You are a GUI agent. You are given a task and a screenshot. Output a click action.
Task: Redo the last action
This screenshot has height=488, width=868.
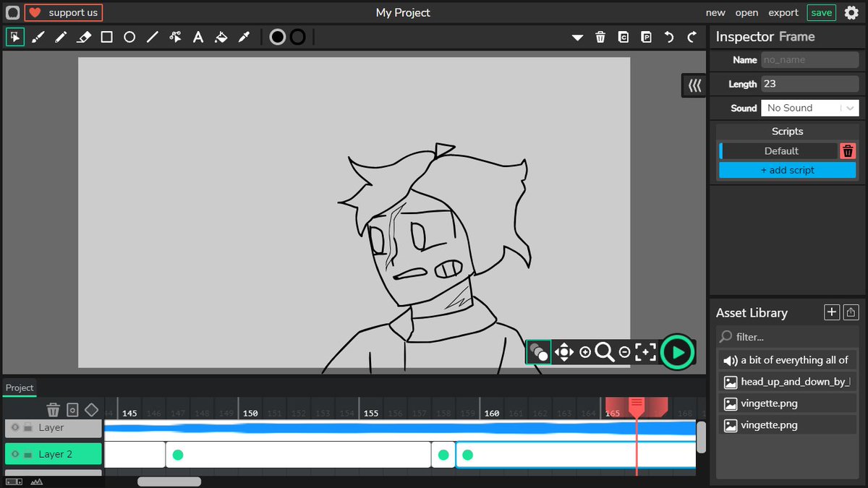point(692,37)
